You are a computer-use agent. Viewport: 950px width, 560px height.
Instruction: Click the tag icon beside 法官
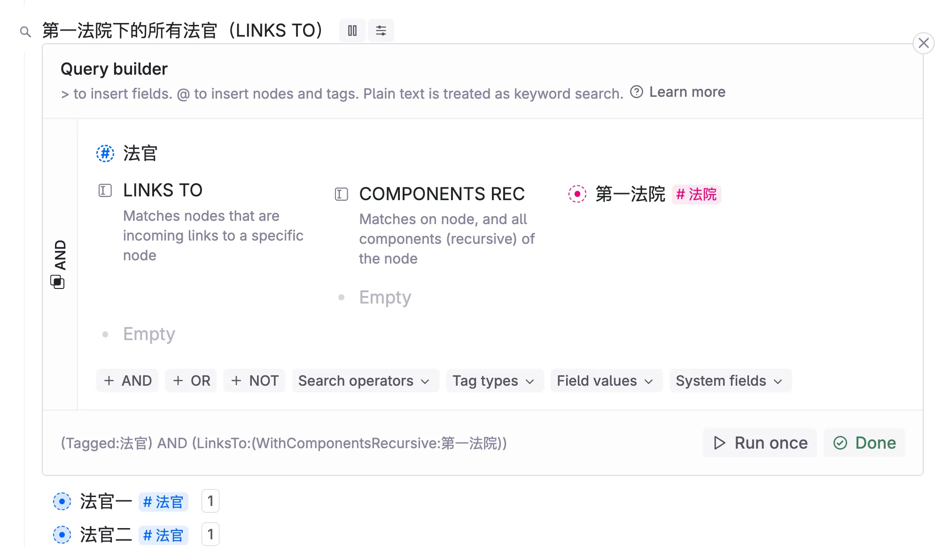105,153
